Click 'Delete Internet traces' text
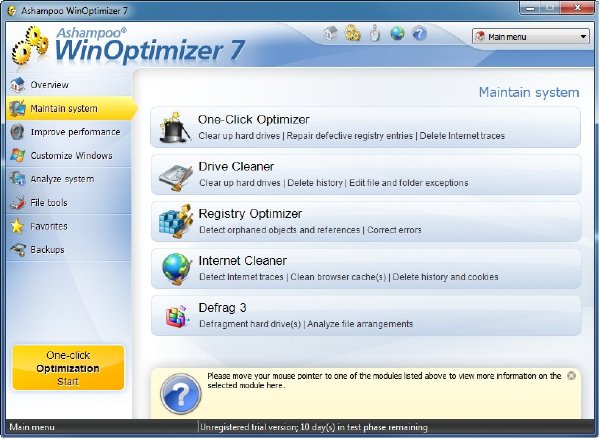 click(462, 136)
